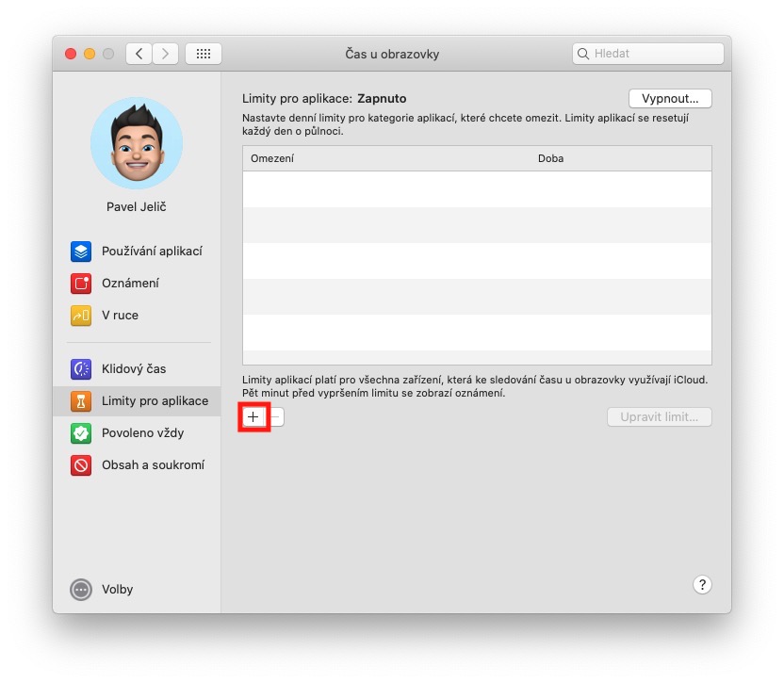Click the orange hourglass Limity pro aplikace icon
This screenshot has width=784, height=683.
[x=81, y=401]
